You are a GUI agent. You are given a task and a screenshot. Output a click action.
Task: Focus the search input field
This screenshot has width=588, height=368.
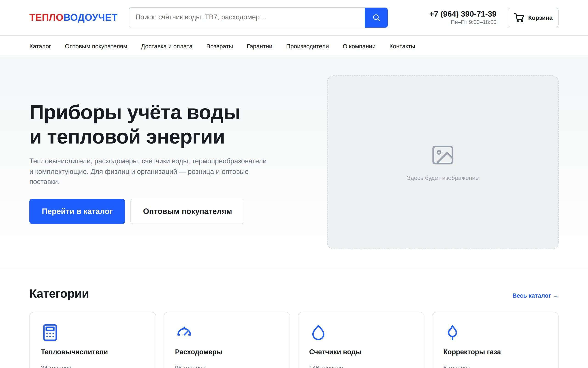247,17
